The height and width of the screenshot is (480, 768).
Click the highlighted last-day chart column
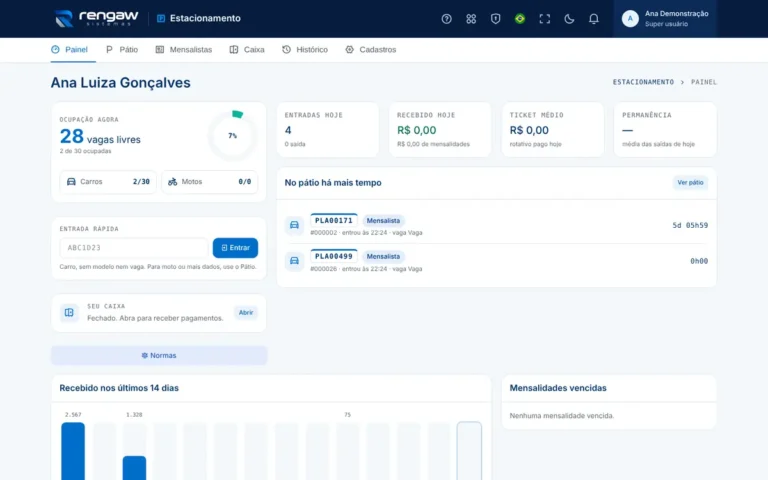(469, 451)
